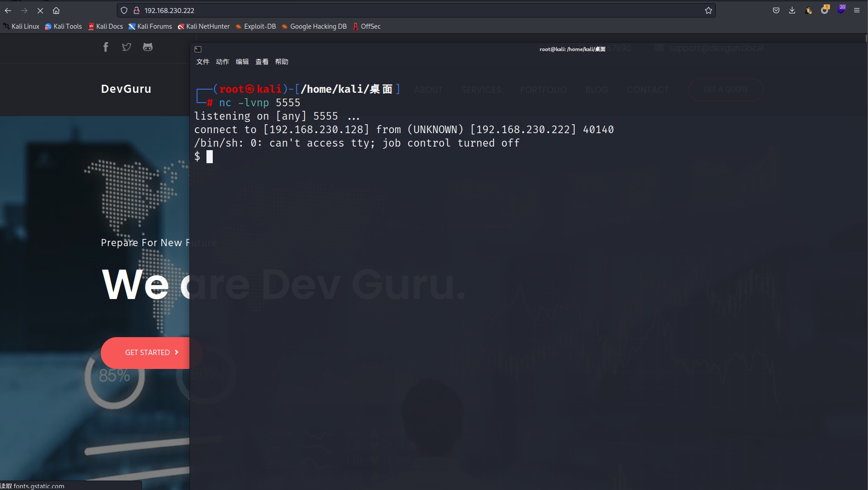Open the Google Hacking DB bookmark
Screen dimensions: 868x490
pyautogui.click(x=314, y=26)
